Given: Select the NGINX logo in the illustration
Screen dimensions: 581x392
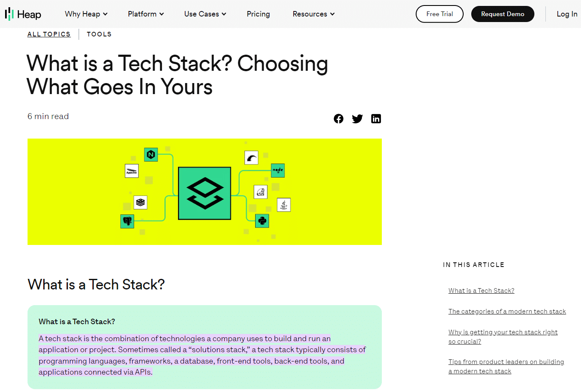Looking at the screenshot, I should click(x=151, y=154).
